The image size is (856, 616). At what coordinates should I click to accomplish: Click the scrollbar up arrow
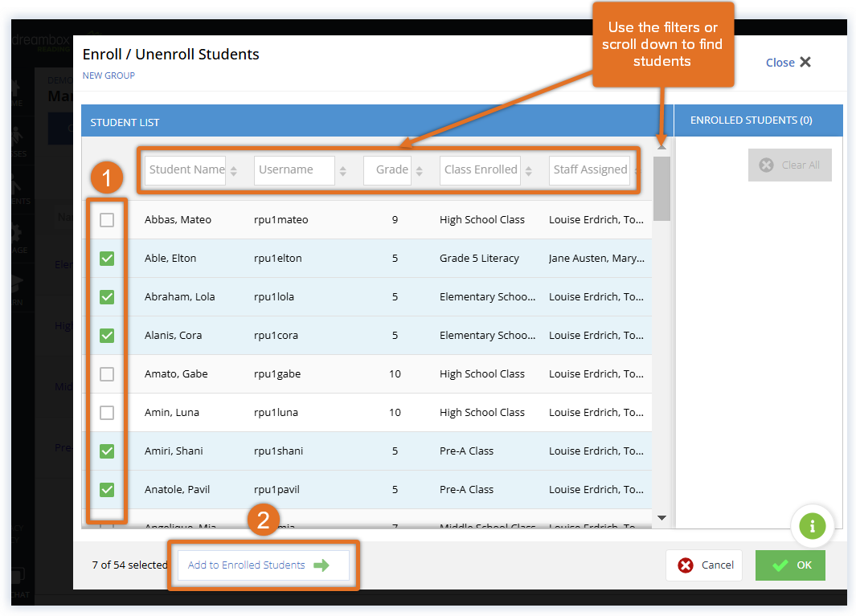[661, 146]
